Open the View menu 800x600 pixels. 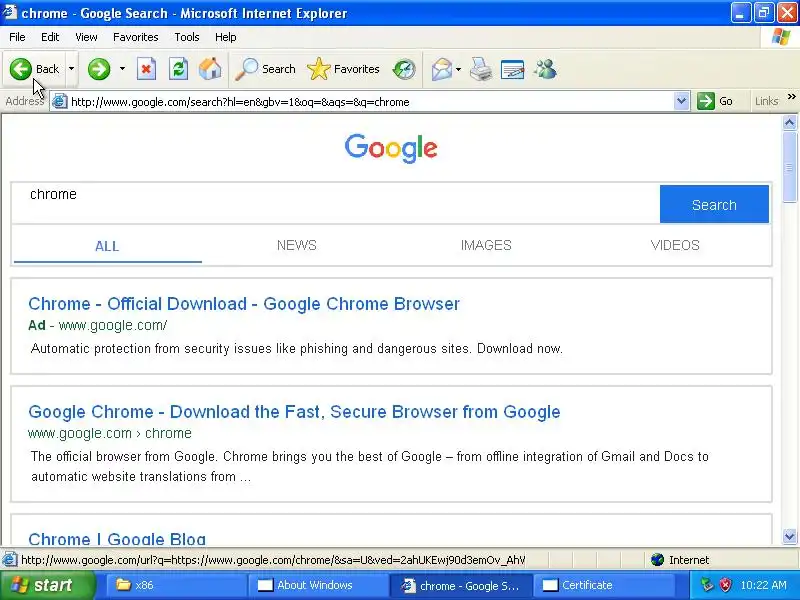[x=86, y=37]
